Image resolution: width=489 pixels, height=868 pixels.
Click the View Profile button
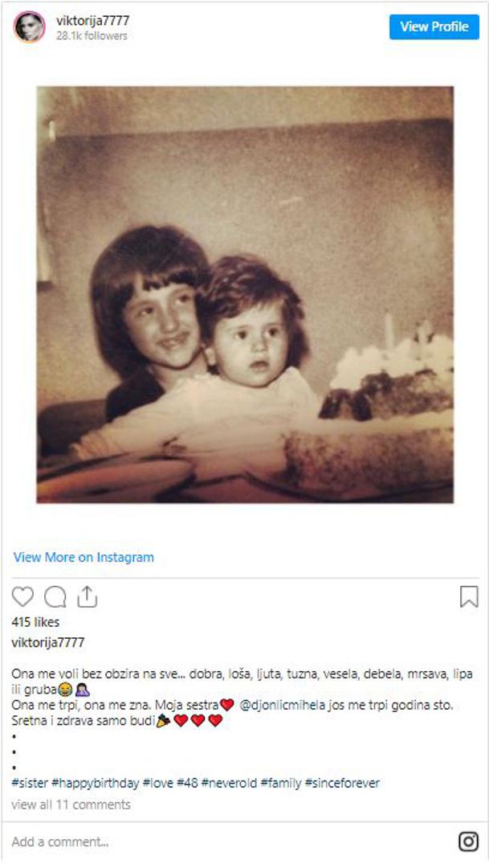tap(434, 27)
